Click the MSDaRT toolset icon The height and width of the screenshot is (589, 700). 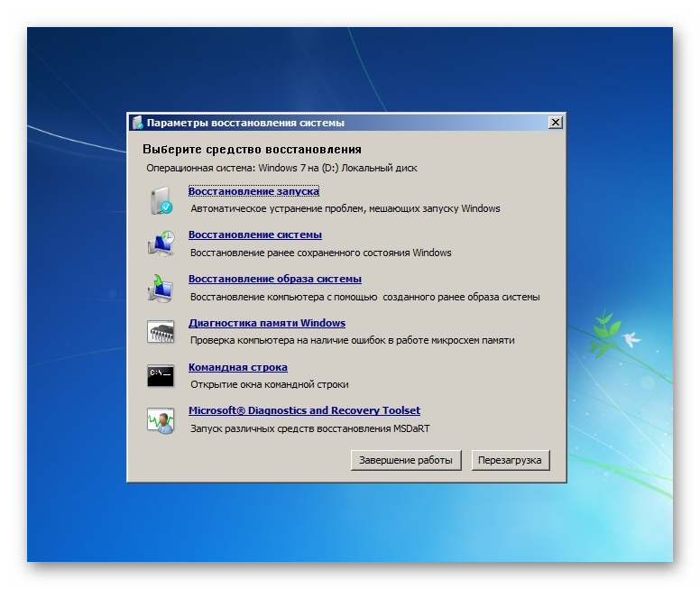(x=161, y=420)
